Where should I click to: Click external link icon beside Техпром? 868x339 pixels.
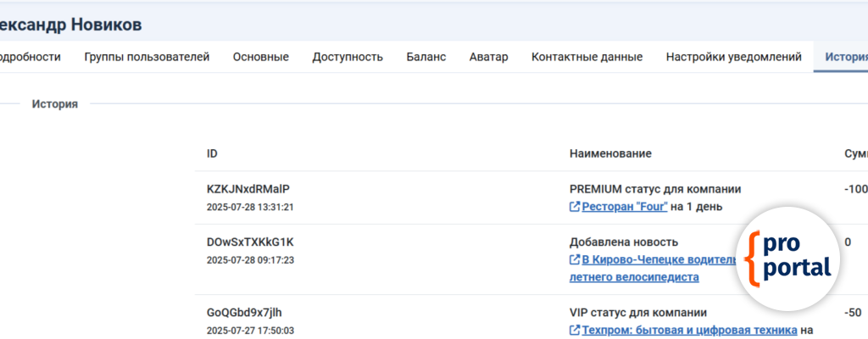point(575,331)
